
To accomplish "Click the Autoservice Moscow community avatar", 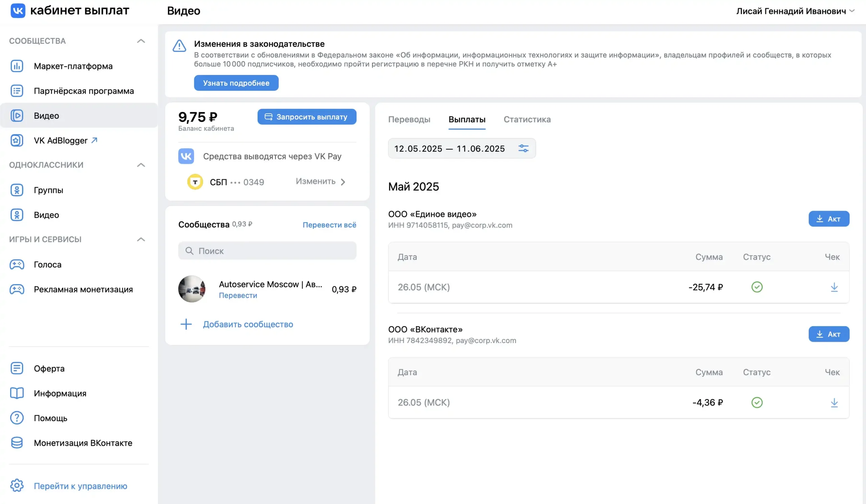I will pos(192,289).
